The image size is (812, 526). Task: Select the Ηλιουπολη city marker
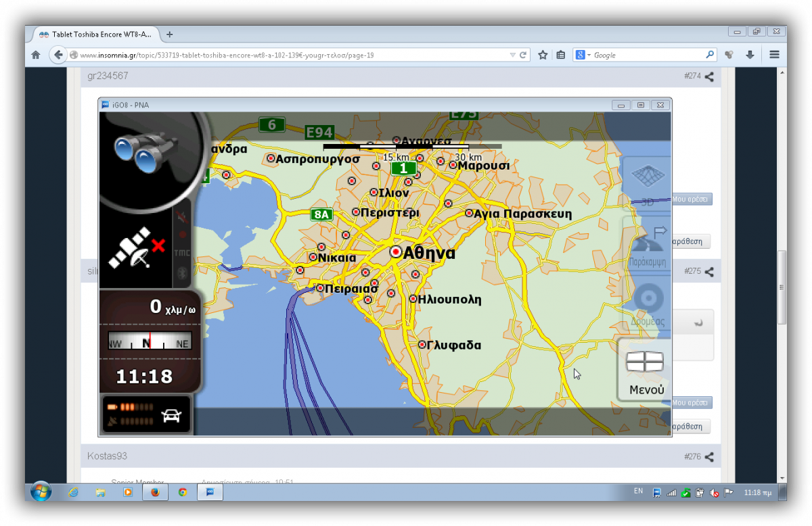(413, 299)
